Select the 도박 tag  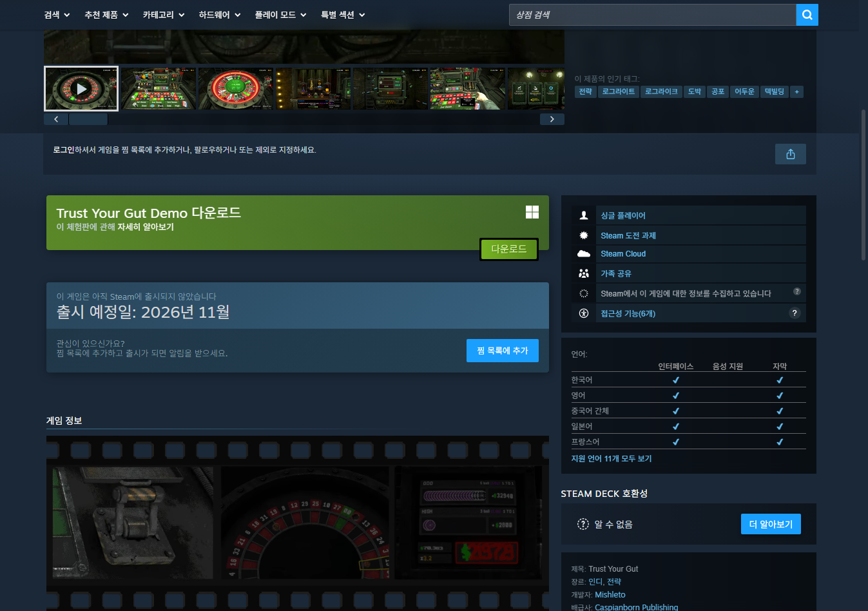pyautogui.click(x=695, y=92)
